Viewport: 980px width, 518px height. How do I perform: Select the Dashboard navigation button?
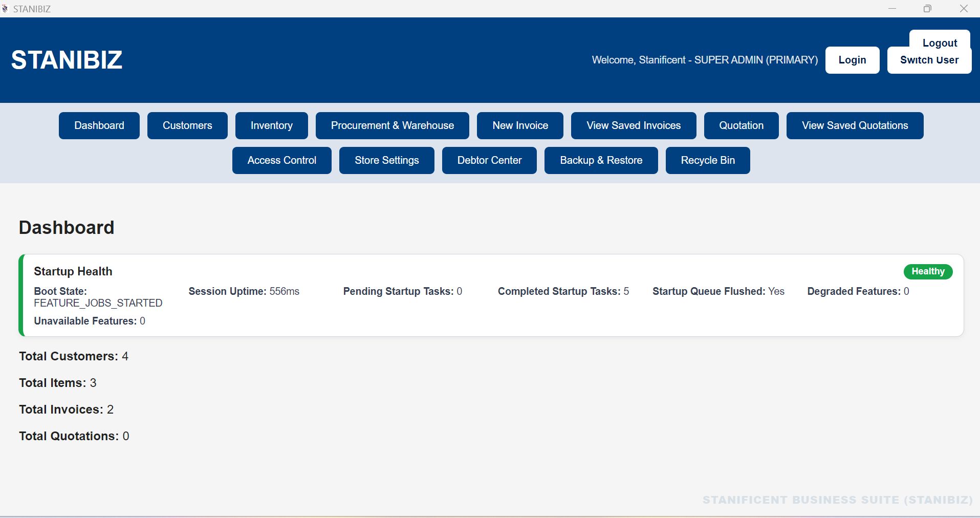(99, 125)
